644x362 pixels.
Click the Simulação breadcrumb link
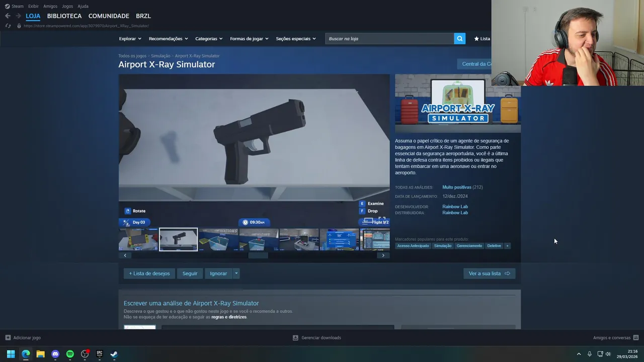160,56
